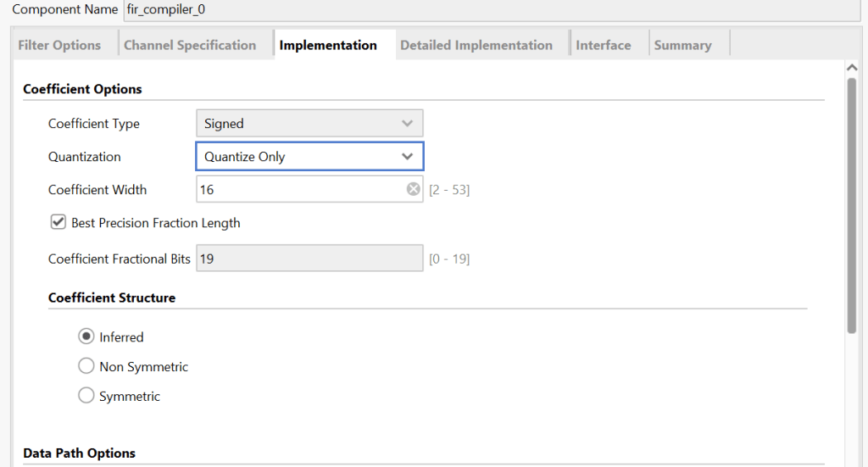
Task: Click the Data Path Options section heading
Action: (x=80, y=453)
